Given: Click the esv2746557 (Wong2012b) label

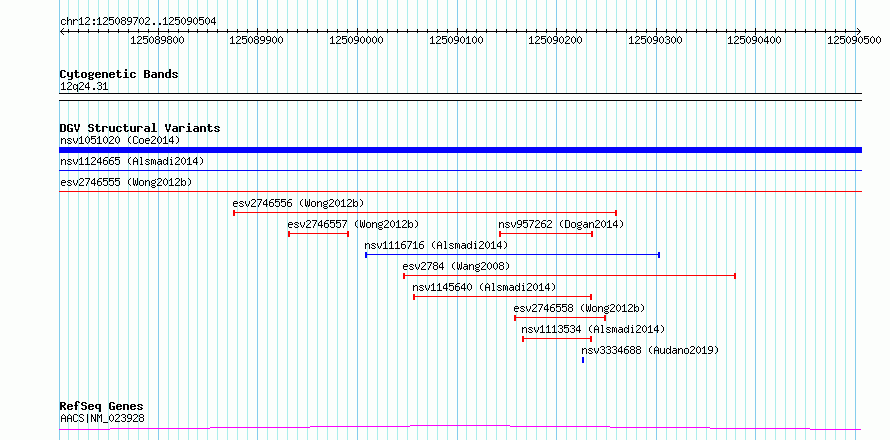Looking at the screenshot, I should pyautogui.click(x=353, y=224).
